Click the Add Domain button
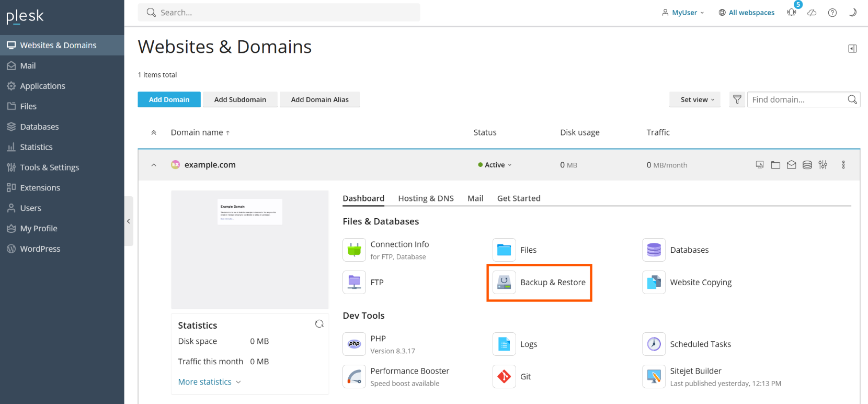Image resolution: width=868 pixels, height=404 pixels. point(169,99)
